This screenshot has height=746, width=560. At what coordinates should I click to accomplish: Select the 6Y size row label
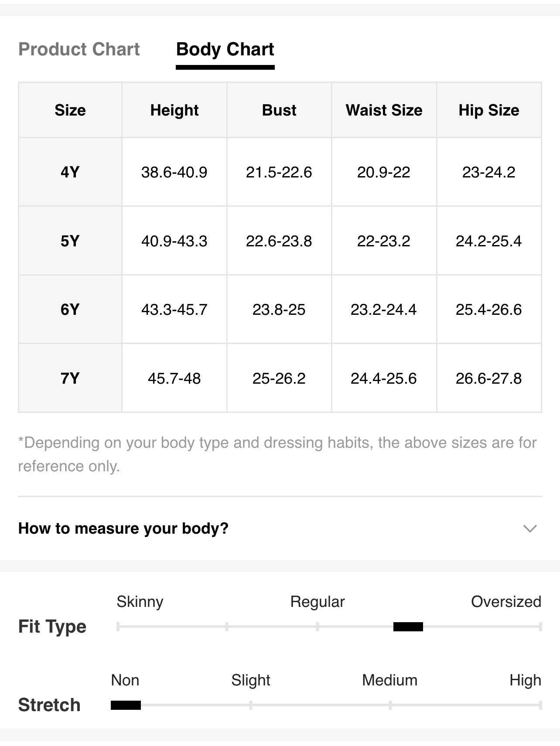click(x=70, y=310)
